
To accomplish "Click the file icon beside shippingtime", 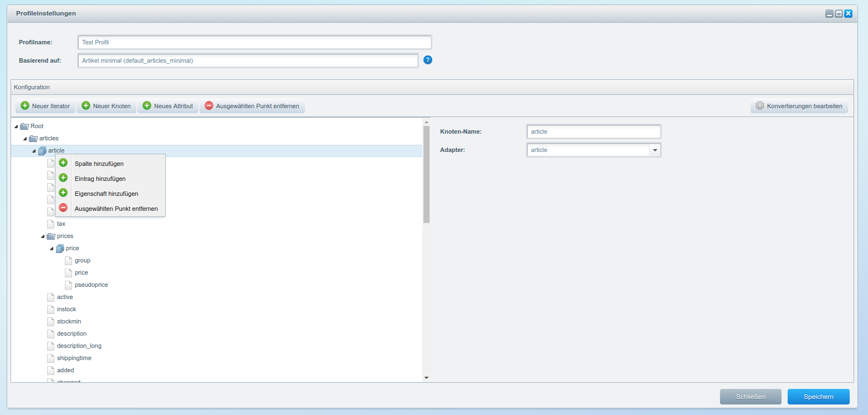I will 50,358.
